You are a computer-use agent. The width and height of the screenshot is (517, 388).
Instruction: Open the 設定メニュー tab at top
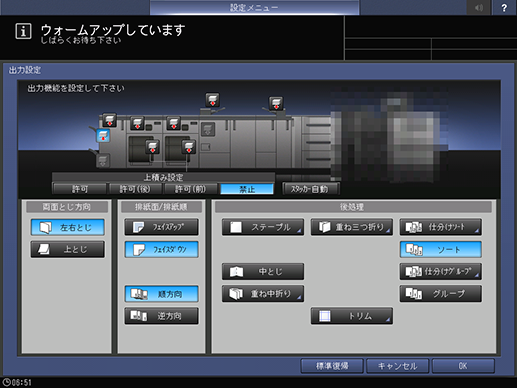(254, 7)
